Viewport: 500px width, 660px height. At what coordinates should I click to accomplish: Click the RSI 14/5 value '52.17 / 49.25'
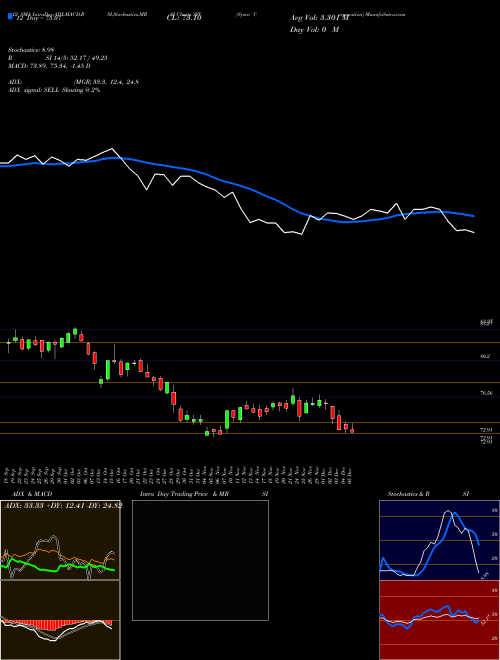click(87, 58)
